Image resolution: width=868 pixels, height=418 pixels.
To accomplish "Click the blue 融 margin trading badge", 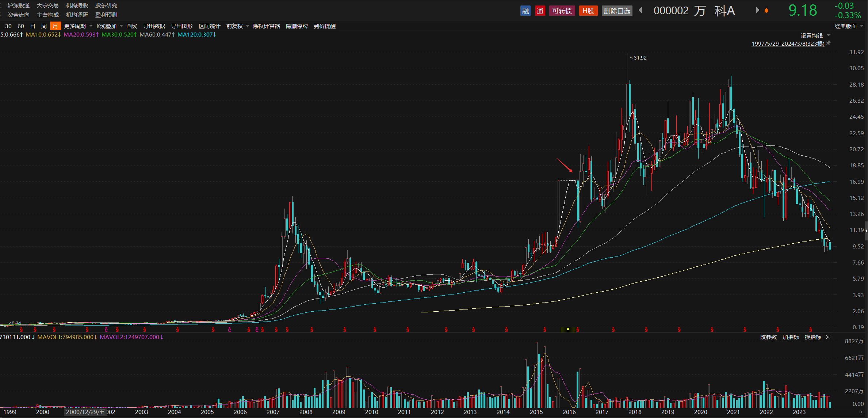I will click(525, 11).
